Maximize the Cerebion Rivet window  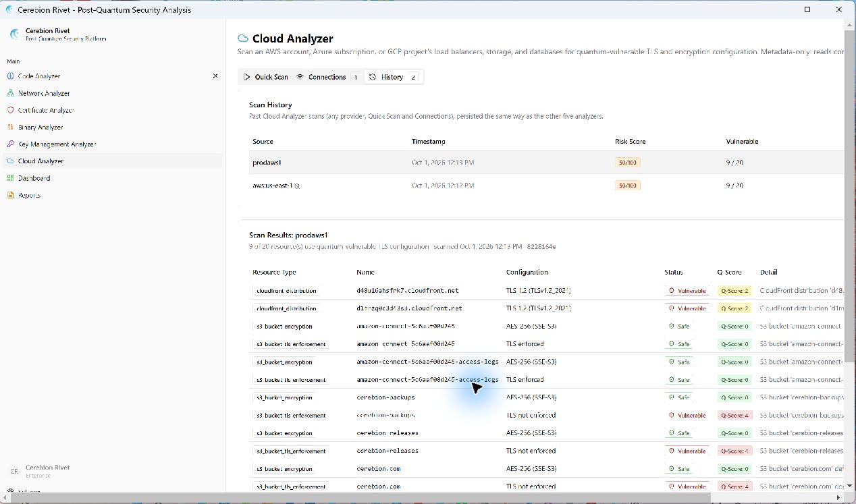807,9
